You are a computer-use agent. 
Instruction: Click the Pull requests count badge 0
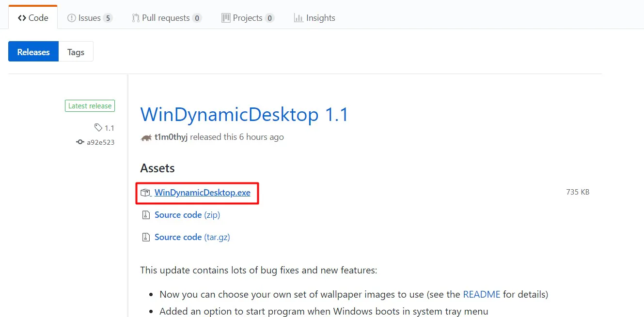click(x=197, y=18)
